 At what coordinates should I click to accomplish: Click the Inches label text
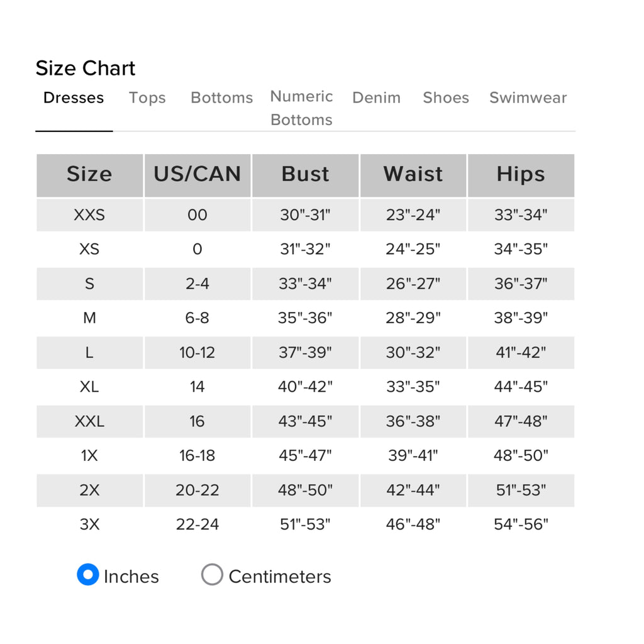tap(131, 577)
